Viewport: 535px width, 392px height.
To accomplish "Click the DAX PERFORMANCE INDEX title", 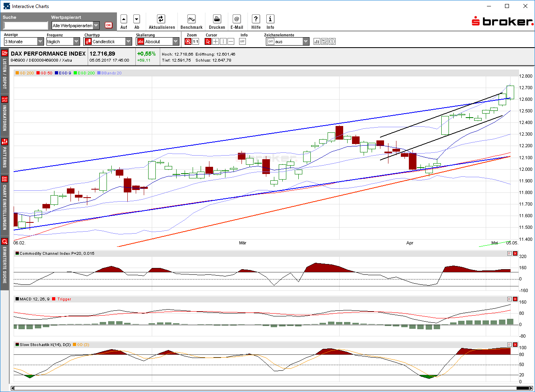I will pos(48,54).
